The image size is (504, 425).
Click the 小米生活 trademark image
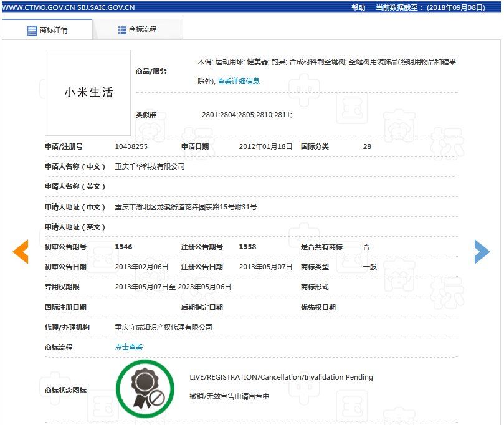[88, 93]
